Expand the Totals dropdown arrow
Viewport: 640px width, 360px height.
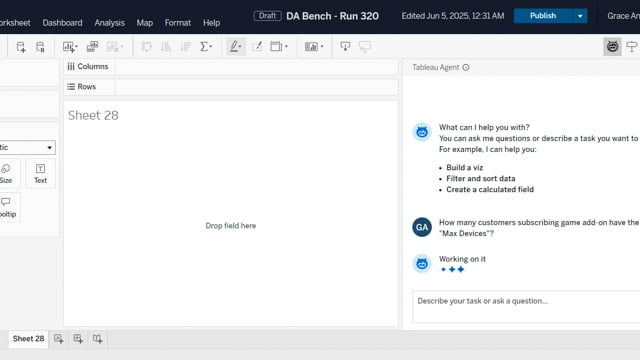point(211,47)
